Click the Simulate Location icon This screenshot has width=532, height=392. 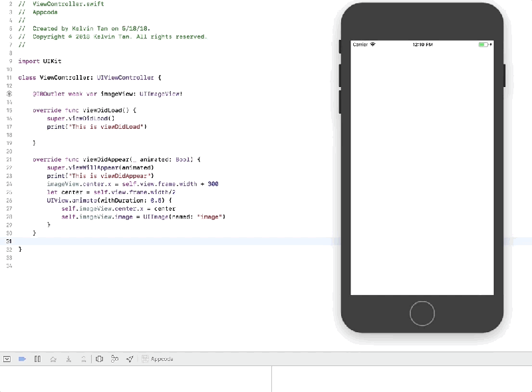point(130,359)
